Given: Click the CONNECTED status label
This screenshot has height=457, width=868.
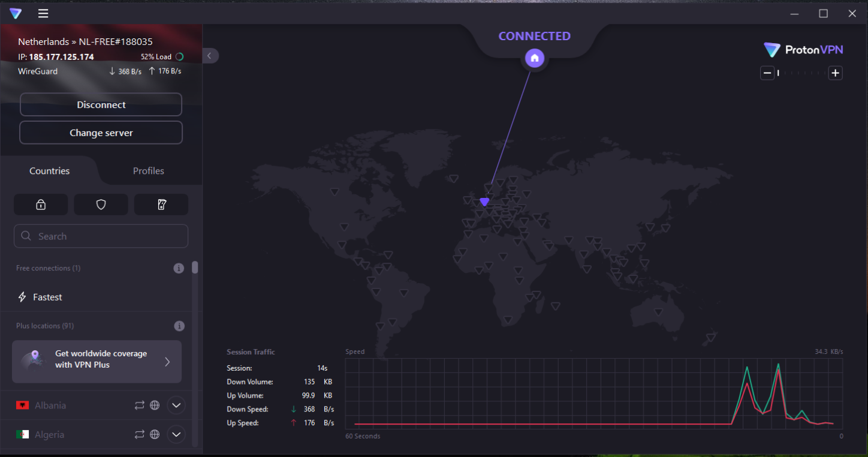Looking at the screenshot, I should tap(535, 36).
